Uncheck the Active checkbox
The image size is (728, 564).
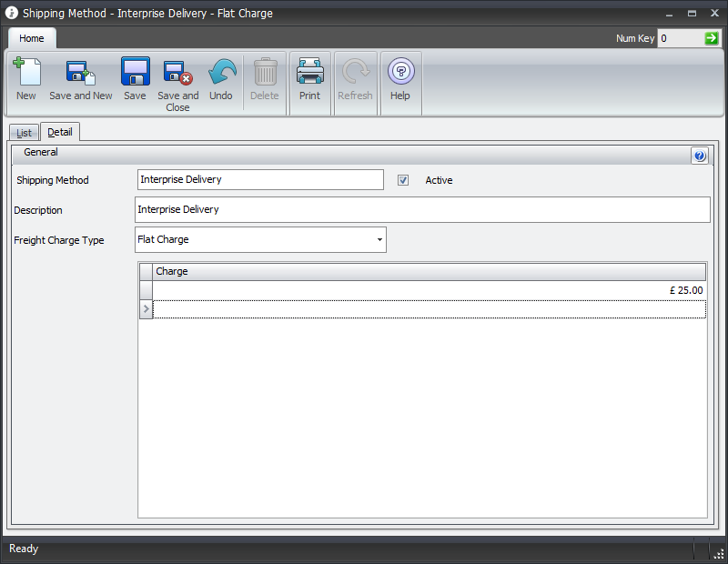(403, 180)
